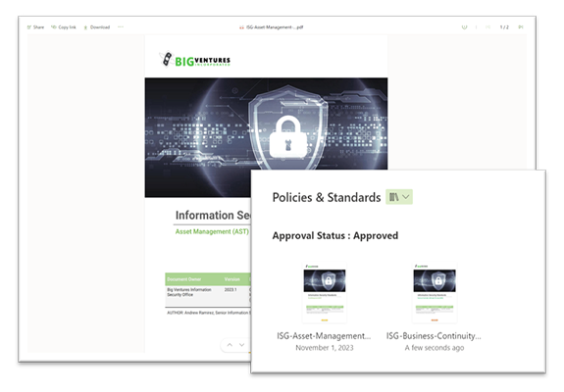Go to next page using right arrow icon
The width and height of the screenshot is (564, 392).
pos(521,27)
